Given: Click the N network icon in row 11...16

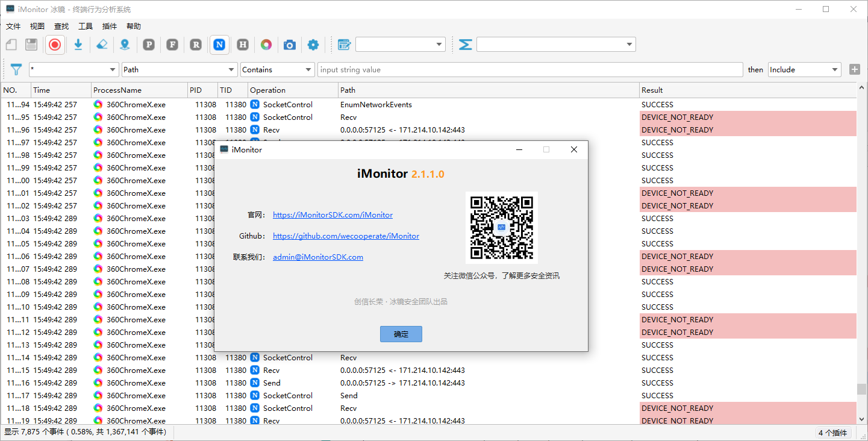Looking at the screenshot, I should (x=255, y=383).
